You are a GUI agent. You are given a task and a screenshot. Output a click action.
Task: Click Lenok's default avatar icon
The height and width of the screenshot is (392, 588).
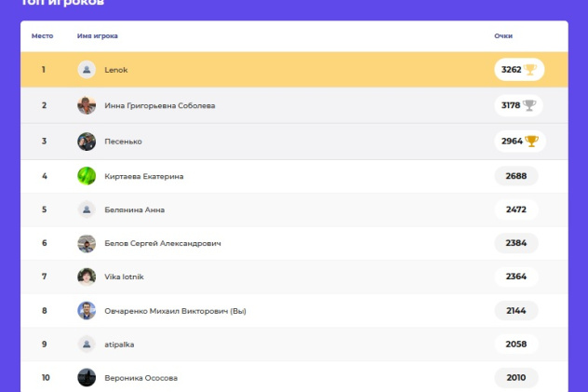click(x=87, y=70)
